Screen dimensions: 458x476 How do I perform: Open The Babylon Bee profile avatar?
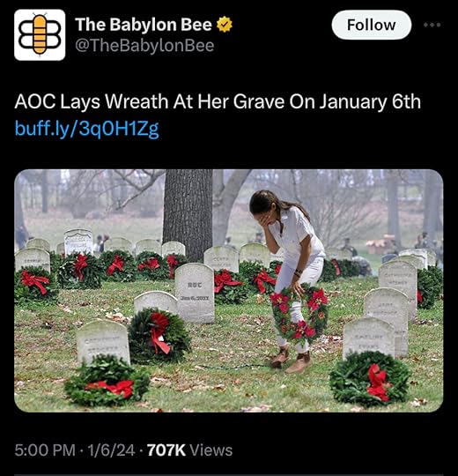pos(40,35)
